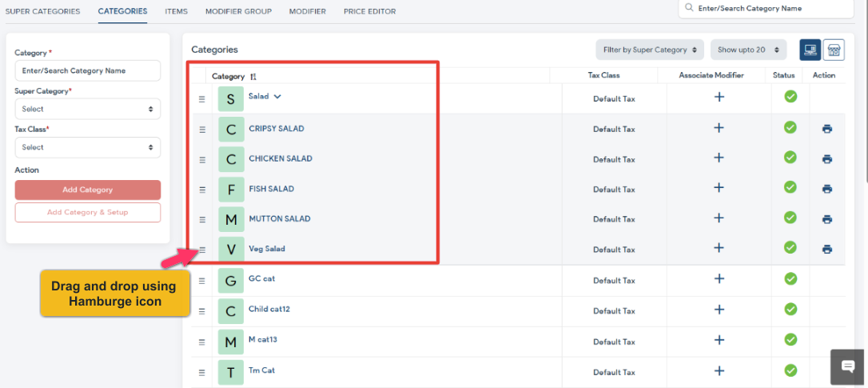
Task: Open the FISH SALAD category name
Action: (271, 189)
